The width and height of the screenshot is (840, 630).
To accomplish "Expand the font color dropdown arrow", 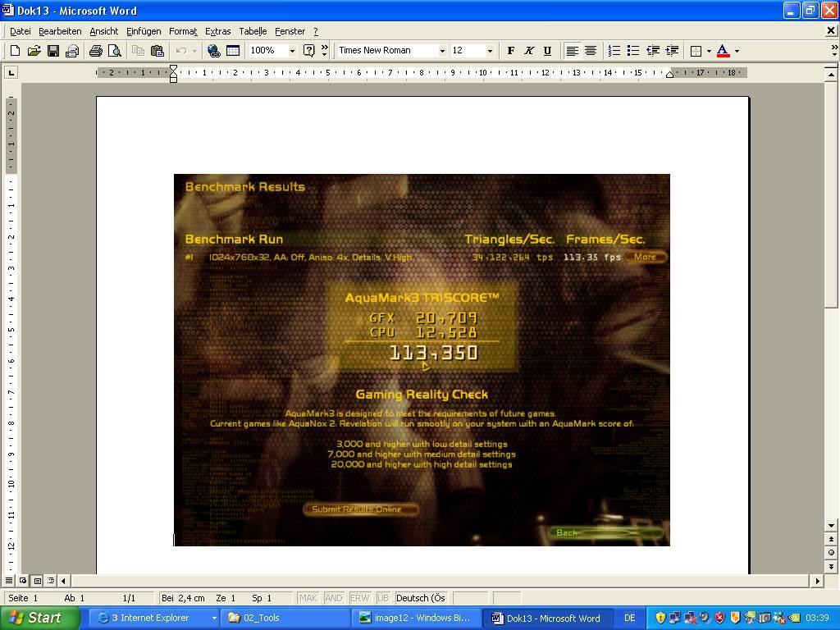I will point(737,51).
